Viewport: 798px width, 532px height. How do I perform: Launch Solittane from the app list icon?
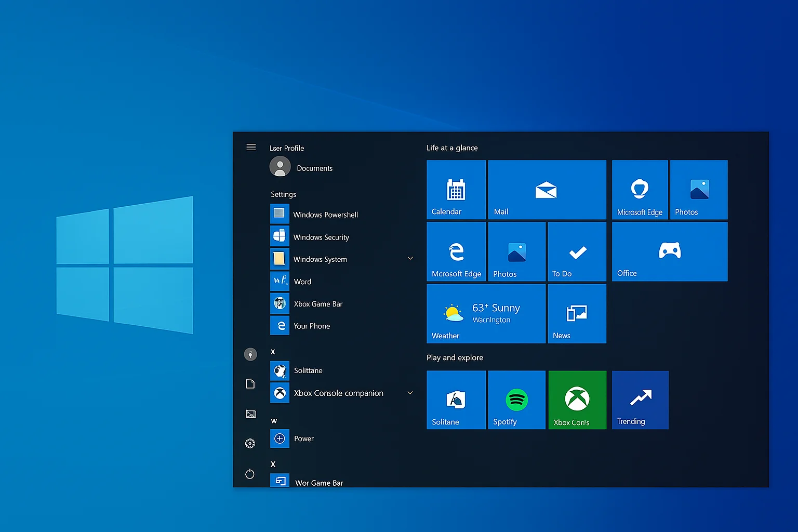click(x=280, y=370)
